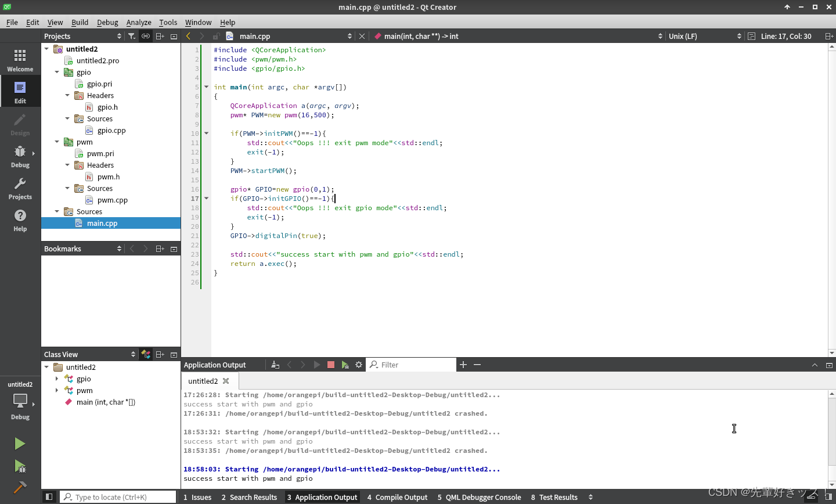Image resolution: width=836 pixels, height=504 pixels.
Task: Expand gpio class in Class View
Action: pyautogui.click(x=57, y=379)
